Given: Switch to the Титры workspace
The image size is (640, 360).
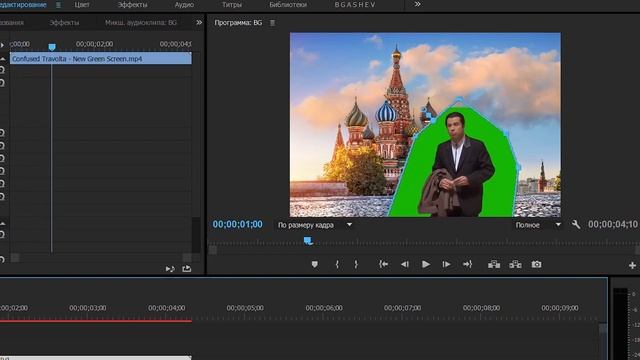Looking at the screenshot, I should (232, 5).
